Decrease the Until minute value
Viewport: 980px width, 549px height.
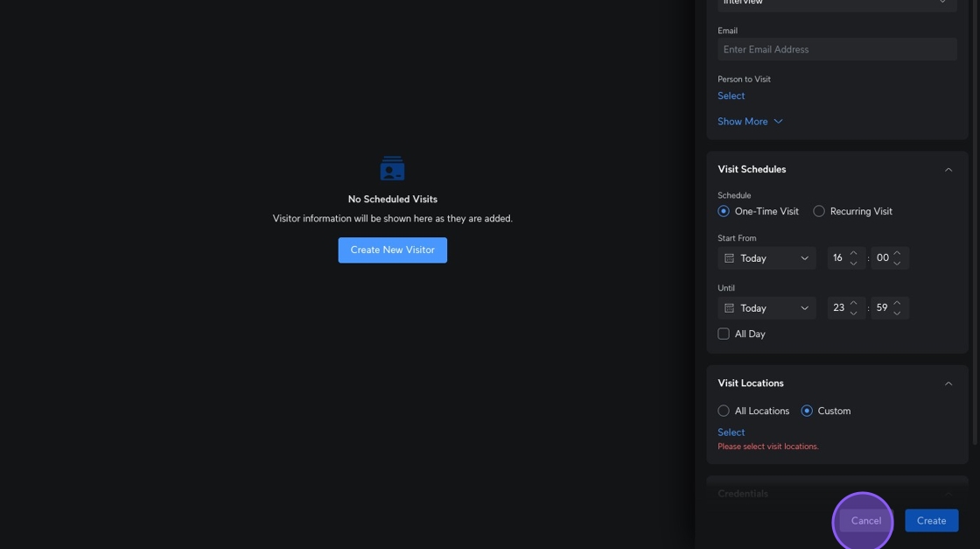897,313
